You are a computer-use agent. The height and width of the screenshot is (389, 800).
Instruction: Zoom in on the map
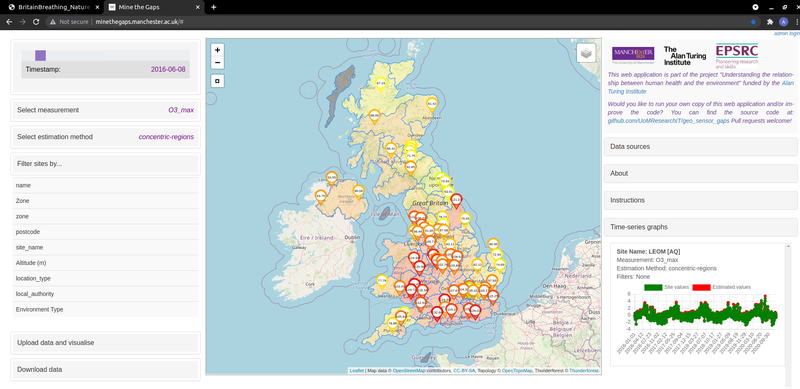pyautogui.click(x=217, y=50)
